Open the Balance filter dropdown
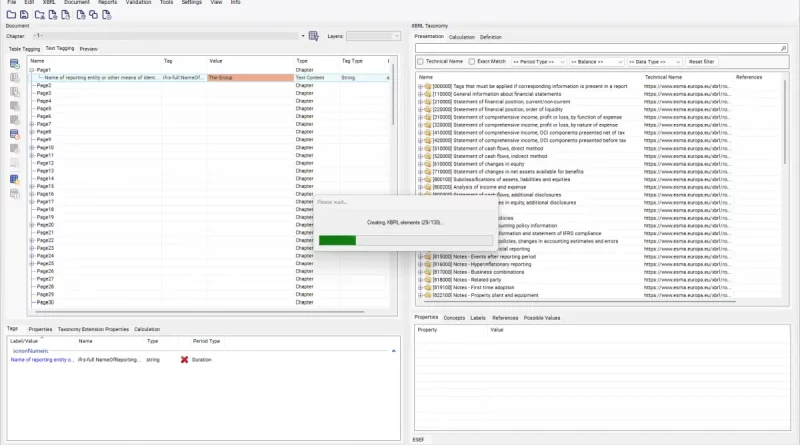This screenshot has width=800, height=445. [x=596, y=62]
